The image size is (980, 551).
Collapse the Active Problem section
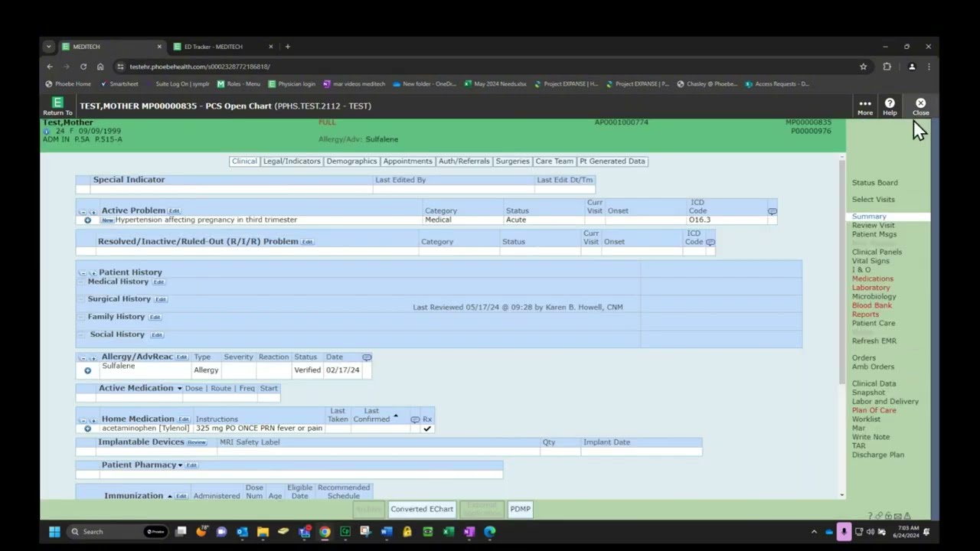click(x=83, y=211)
